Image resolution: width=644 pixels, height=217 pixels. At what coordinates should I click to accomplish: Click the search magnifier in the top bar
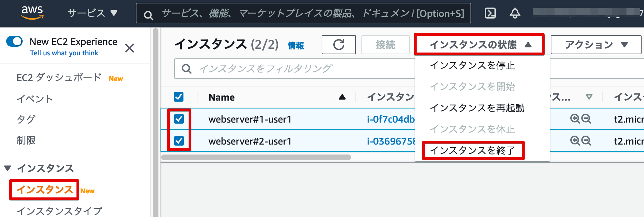[148, 15]
